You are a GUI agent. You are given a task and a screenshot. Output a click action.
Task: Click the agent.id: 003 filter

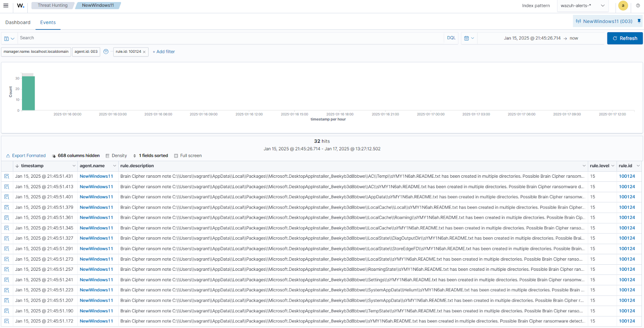click(x=86, y=52)
